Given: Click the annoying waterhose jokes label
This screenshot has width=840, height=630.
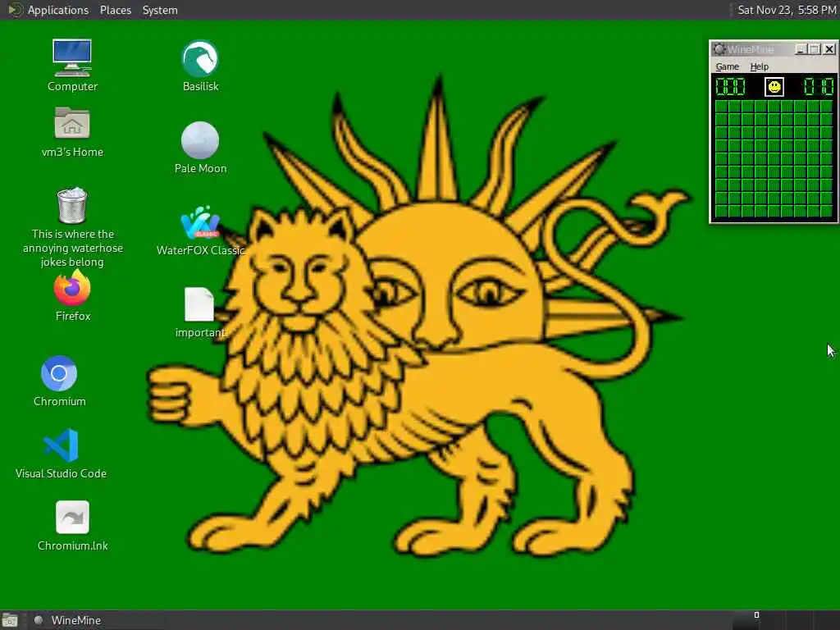Looking at the screenshot, I should pyautogui.click(x=72, y=248).
